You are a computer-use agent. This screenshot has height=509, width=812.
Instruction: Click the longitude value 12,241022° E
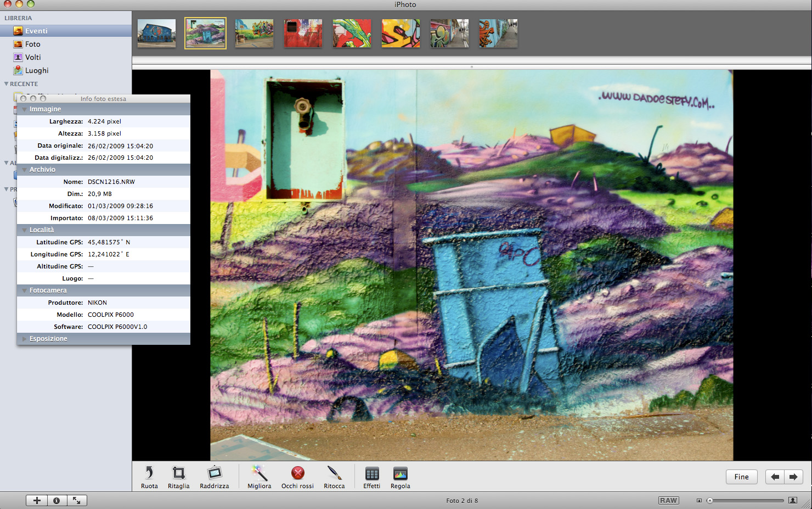(109, 254)
